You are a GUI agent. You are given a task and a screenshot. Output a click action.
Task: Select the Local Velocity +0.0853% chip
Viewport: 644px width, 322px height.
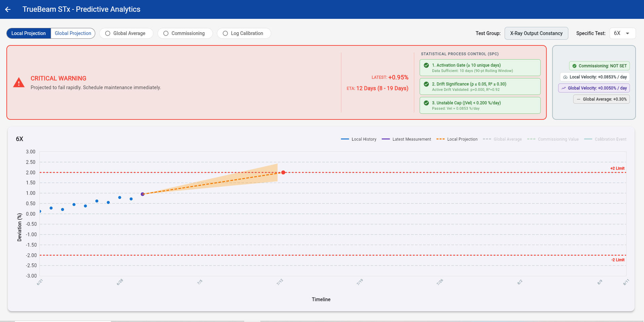point(595,77)
